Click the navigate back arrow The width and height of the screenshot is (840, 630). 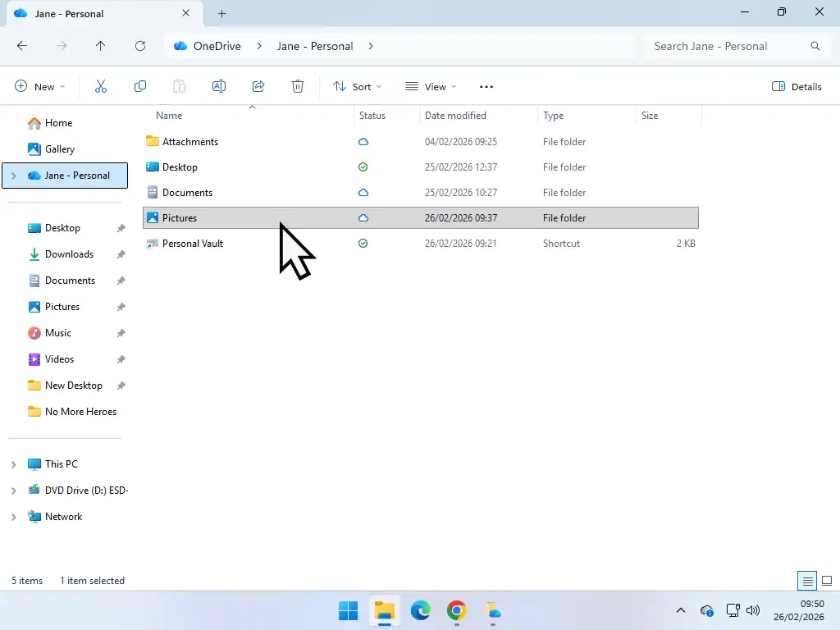22,46
